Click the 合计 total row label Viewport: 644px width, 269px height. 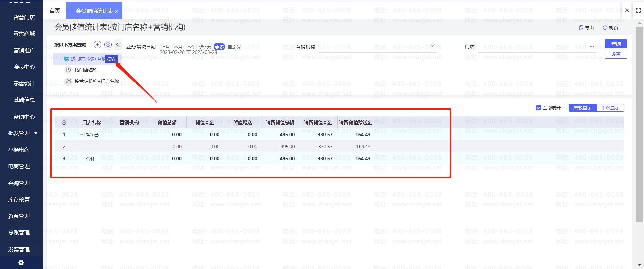(91, 159)
